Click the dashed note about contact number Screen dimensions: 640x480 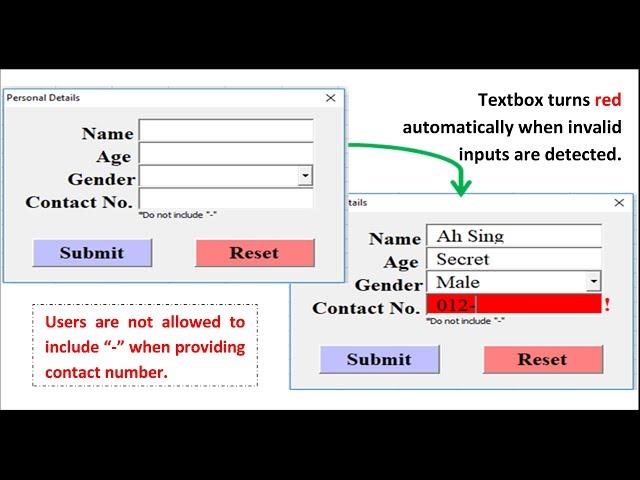(x=145, y=347)
